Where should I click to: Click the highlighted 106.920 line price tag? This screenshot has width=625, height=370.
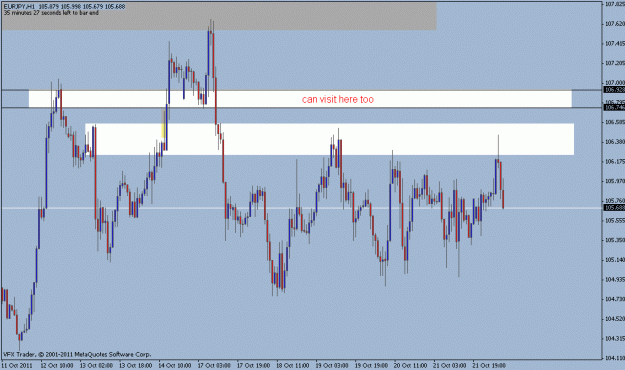[x=614, y=90]
